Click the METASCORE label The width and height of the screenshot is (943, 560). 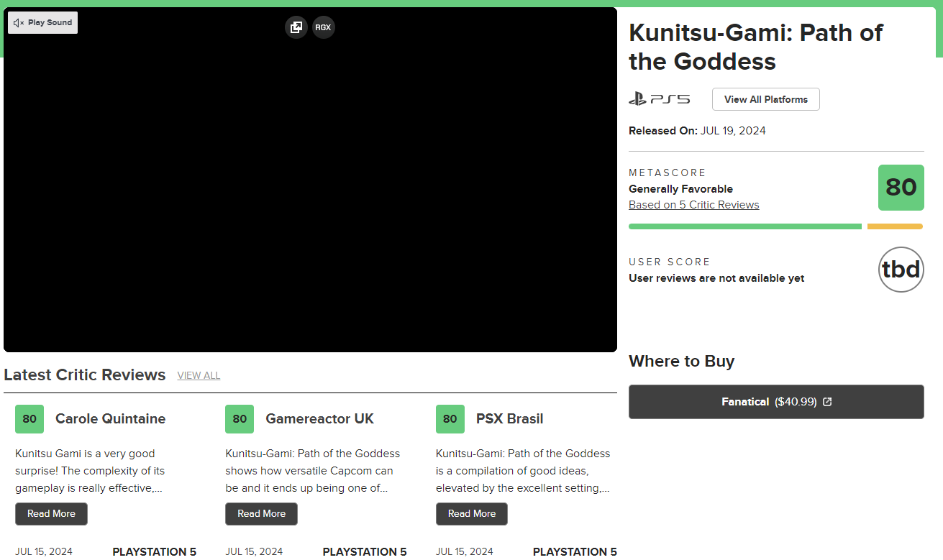tap(668, 173)
